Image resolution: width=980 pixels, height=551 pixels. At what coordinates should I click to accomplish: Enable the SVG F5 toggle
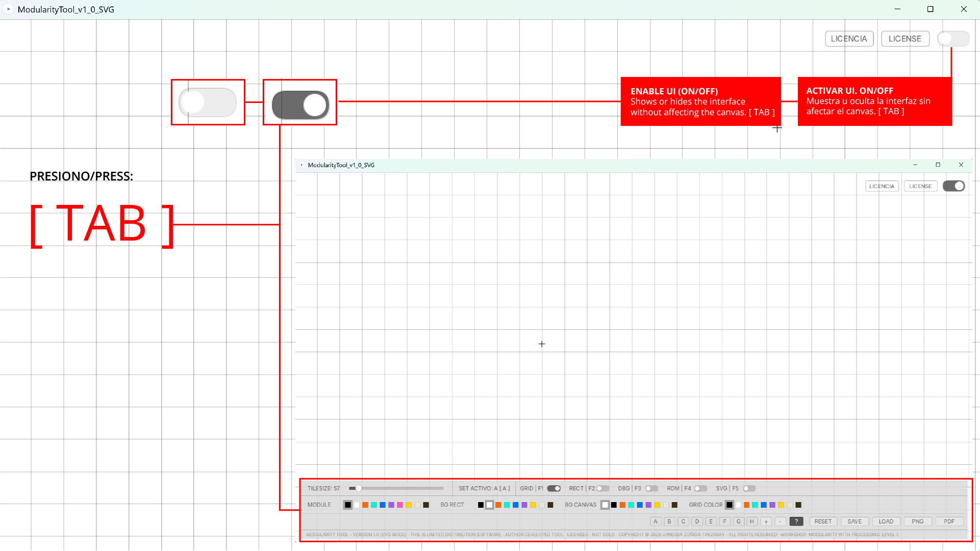749,488
